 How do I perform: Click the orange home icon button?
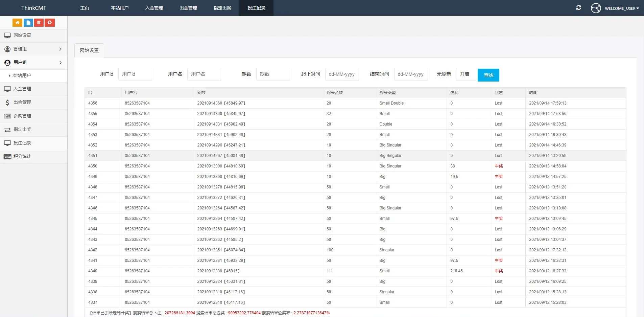(x=17, y=23)
